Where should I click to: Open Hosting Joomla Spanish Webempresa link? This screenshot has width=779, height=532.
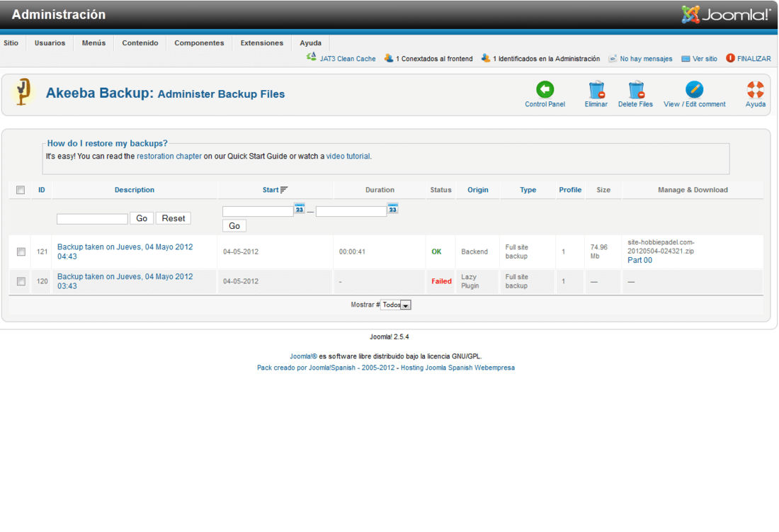(x=458, y=368)
